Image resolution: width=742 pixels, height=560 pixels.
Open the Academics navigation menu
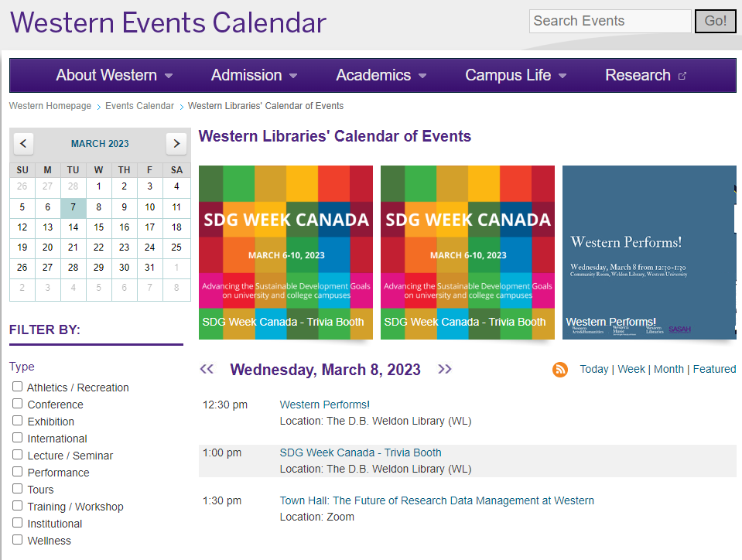[x=381, y=75]
